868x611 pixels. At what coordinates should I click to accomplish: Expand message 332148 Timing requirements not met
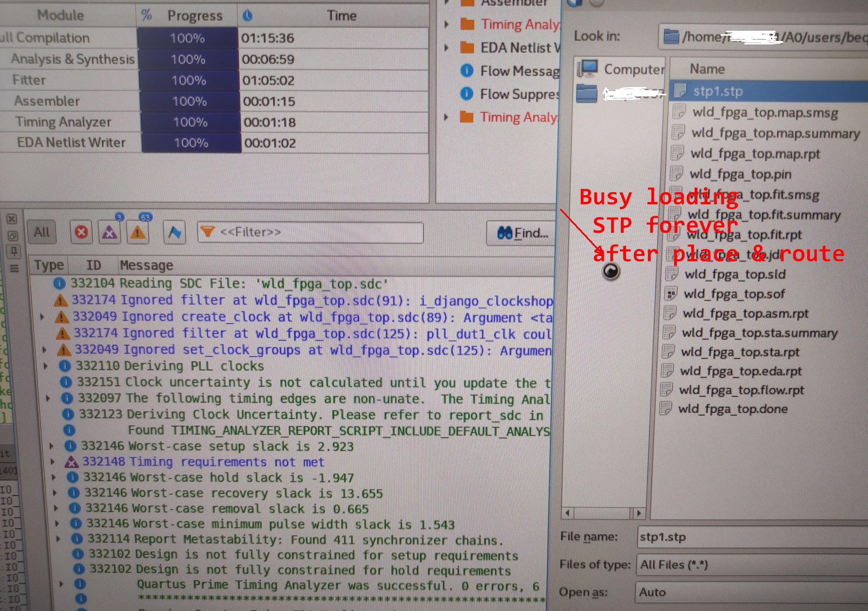click(52, 462)
